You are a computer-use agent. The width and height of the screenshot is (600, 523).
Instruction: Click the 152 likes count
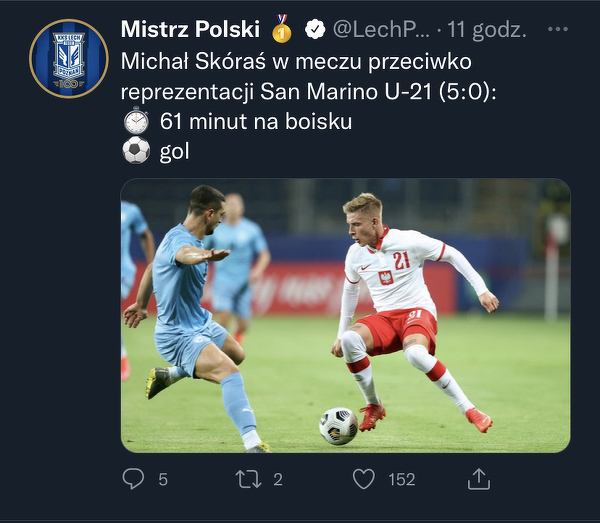coord(401,480)
